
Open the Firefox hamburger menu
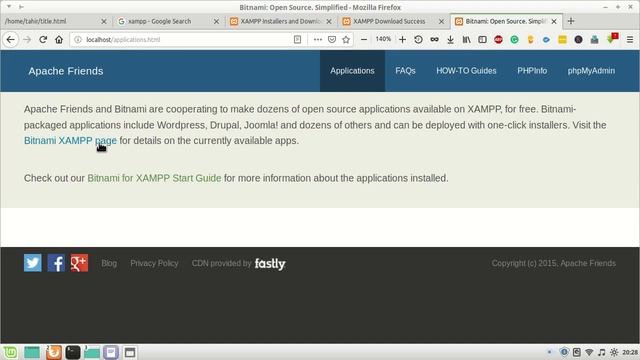coord(630,40)
